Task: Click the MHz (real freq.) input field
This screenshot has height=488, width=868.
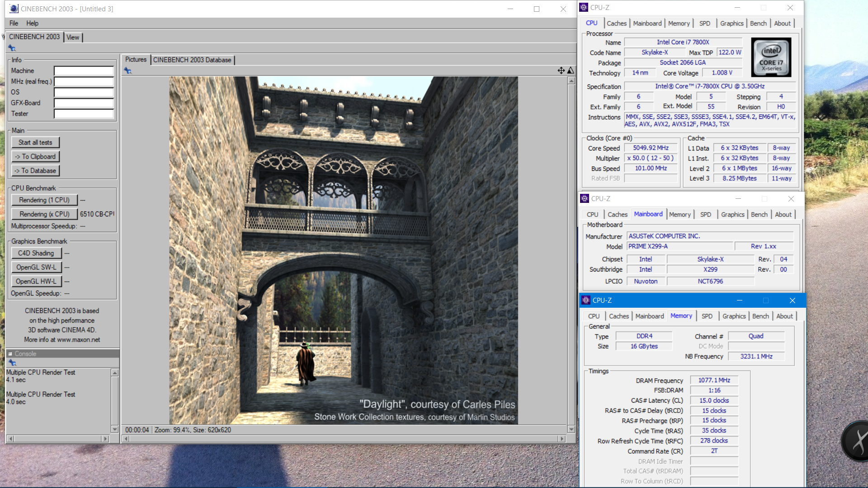Action: 84,81
